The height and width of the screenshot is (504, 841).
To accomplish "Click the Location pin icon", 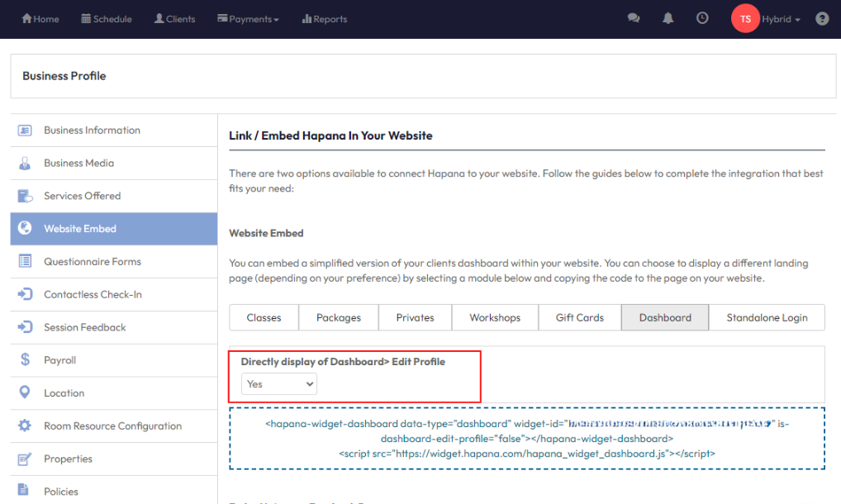I will click(25, 393).
